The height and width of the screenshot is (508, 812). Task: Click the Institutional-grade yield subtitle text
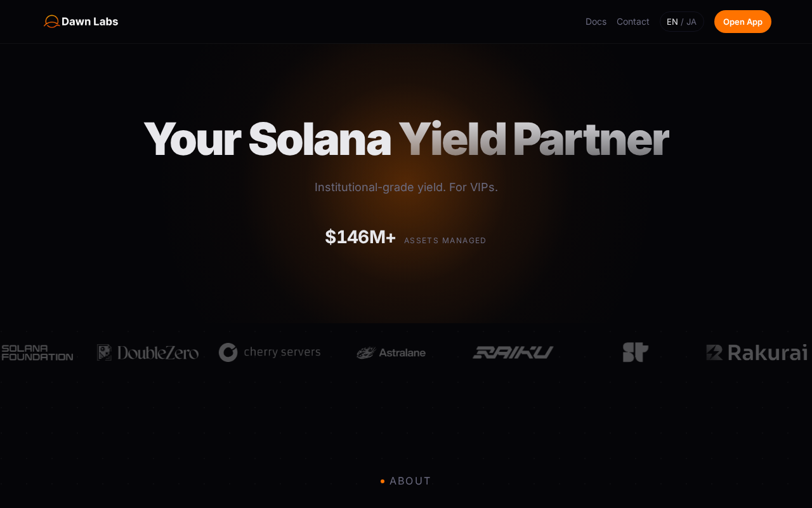coord(406,187)
